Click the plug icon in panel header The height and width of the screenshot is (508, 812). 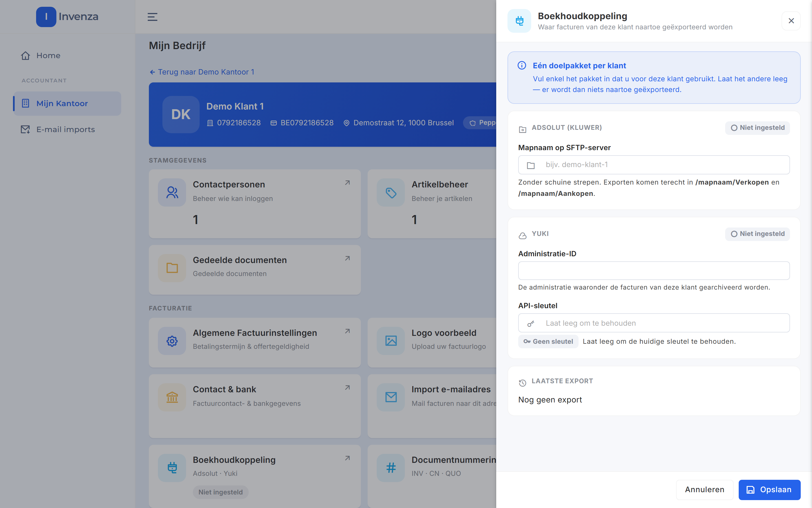pyautogui.click(x=519, y=21)
